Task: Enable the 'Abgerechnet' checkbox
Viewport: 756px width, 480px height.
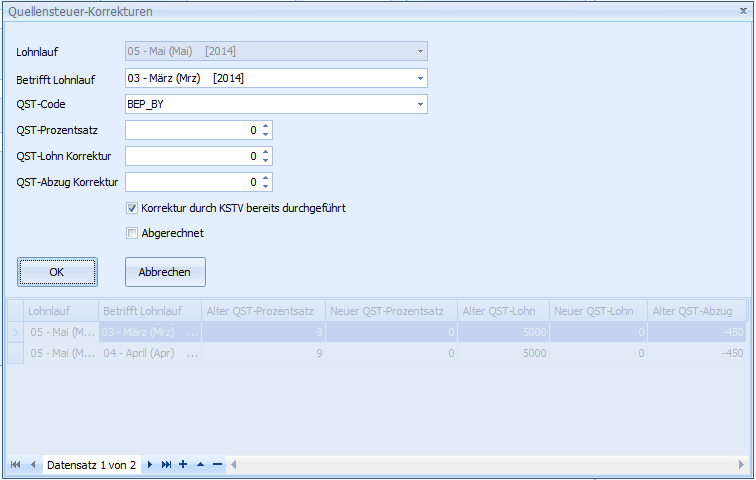Action: pyautogui.click(x=132, y=233)
